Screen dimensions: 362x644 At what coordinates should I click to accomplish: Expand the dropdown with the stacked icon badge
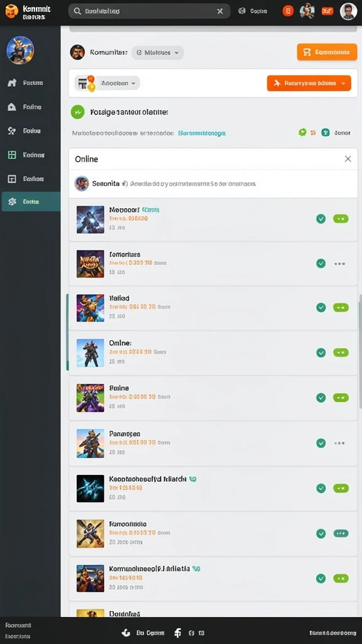[107, 83]
